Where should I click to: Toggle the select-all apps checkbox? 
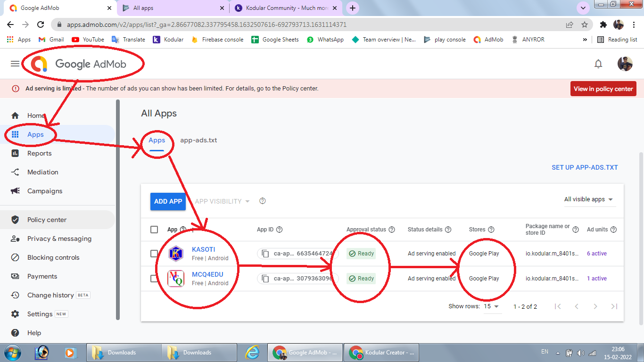coord(154,230)
